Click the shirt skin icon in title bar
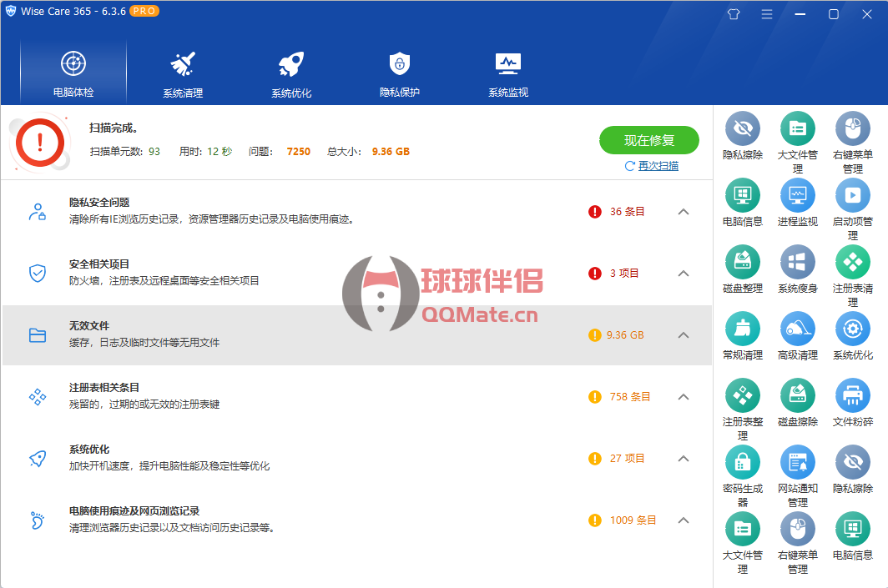This screenshot has height=588, width=888. [734, 14]
